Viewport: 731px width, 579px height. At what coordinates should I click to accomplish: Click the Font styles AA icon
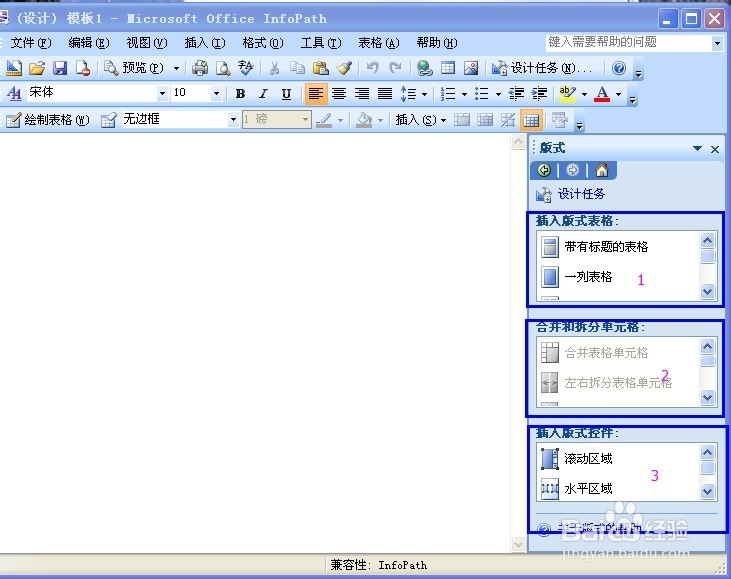tap(14, 94)
